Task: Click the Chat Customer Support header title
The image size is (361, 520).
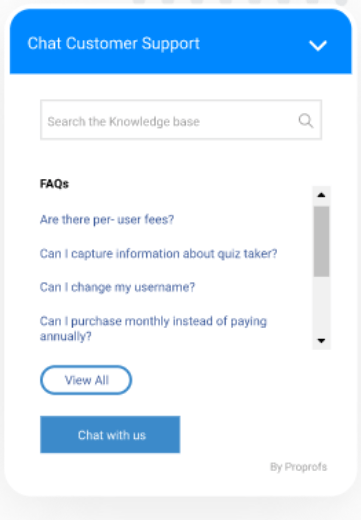Action: coord(113,44)
